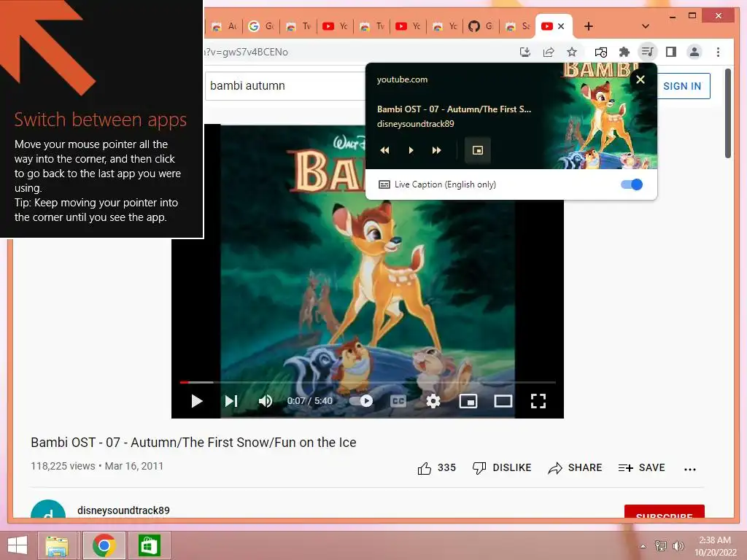This screenshot has height=560, width=747.
Task: Open more actions ellipsis below video
Action: coord(690,469)
